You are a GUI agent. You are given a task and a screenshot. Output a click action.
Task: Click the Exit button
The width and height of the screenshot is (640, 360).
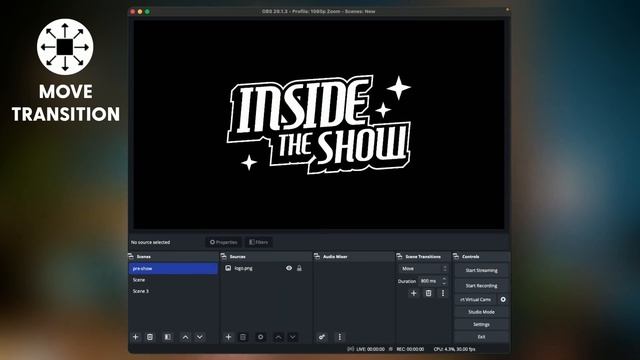482,337
